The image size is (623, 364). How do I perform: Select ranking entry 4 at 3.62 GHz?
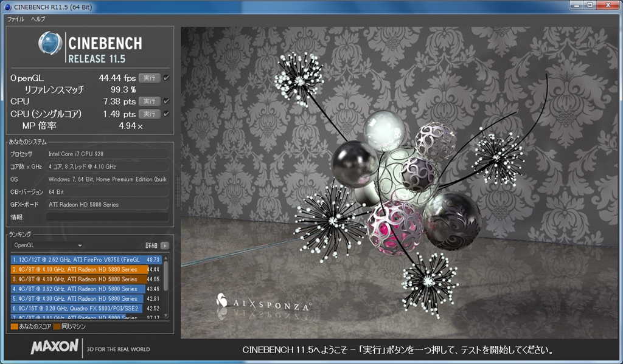pyautogui.click(x=86, y=289)
